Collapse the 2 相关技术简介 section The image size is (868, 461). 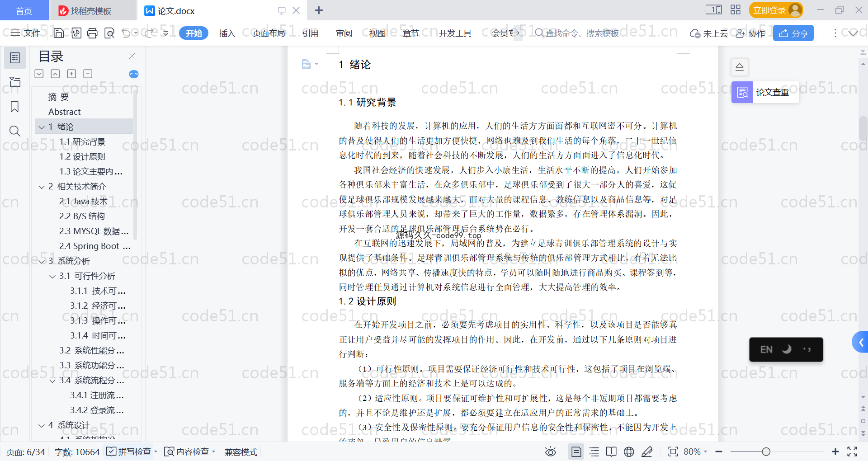pyautogui.click(x=42, y=187)
